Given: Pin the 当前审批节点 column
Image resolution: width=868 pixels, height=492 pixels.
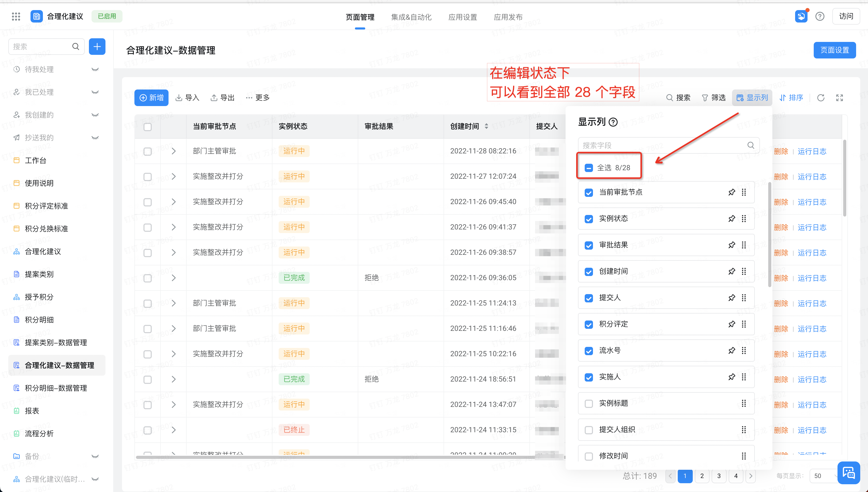Looking at the screenshot, I should [732, 192].
